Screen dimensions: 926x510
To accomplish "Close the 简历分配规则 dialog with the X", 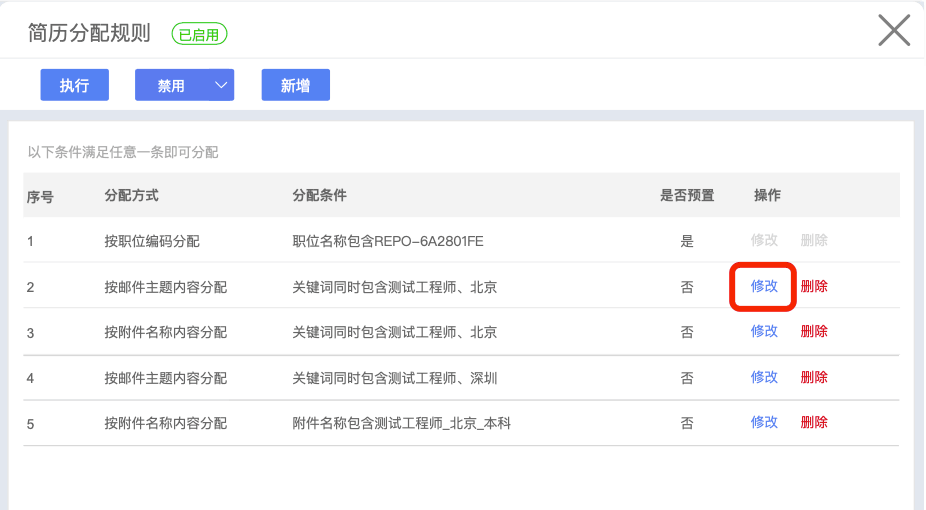I will pyautogui.click(x=893, y=30).
